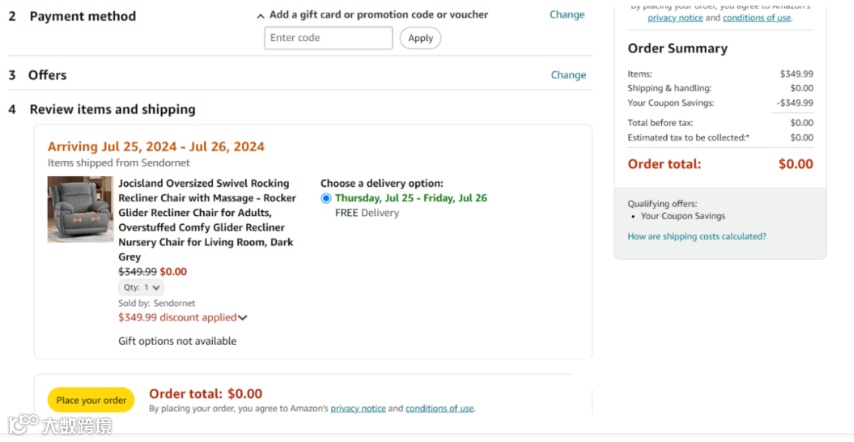Open conditions of use link near bottom
Image resolution: width=854 pixels, height=442 pixels.
coord(439,408)
